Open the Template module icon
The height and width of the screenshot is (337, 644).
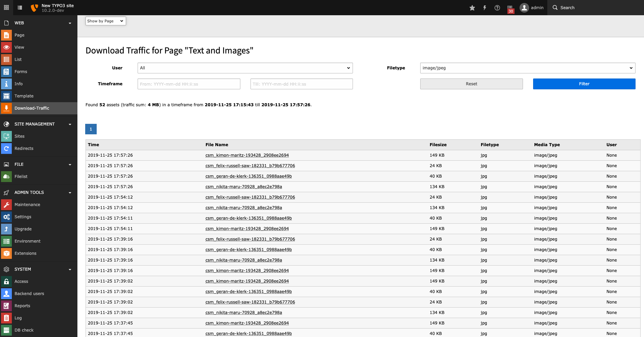point(6,96)
